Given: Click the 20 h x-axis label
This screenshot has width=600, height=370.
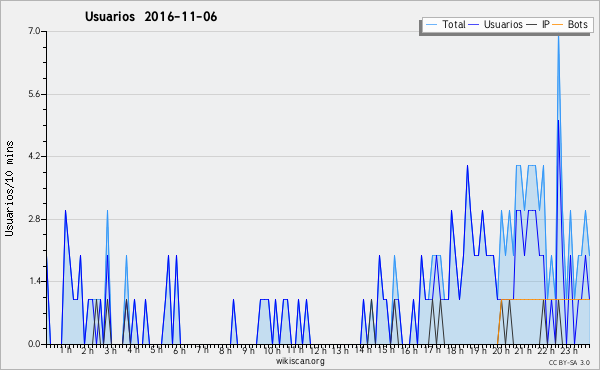Looking at the screenshot, I should [x=501, y=350].
